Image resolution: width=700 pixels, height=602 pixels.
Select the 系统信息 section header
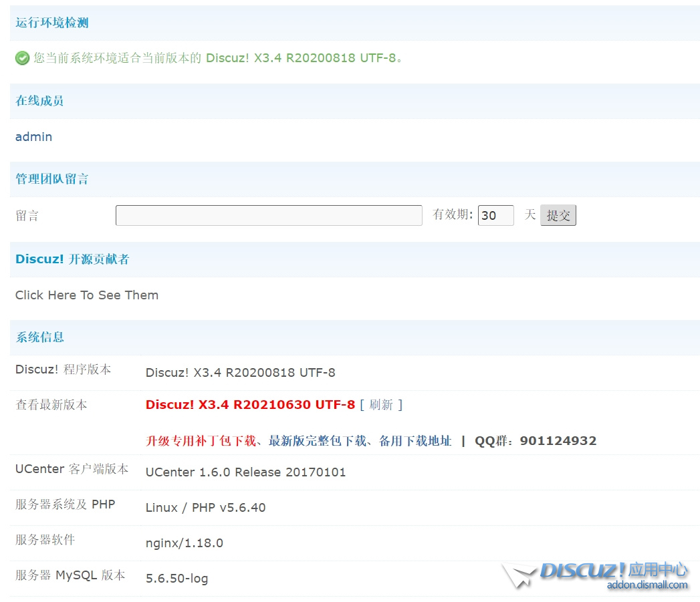coord(39,337)
